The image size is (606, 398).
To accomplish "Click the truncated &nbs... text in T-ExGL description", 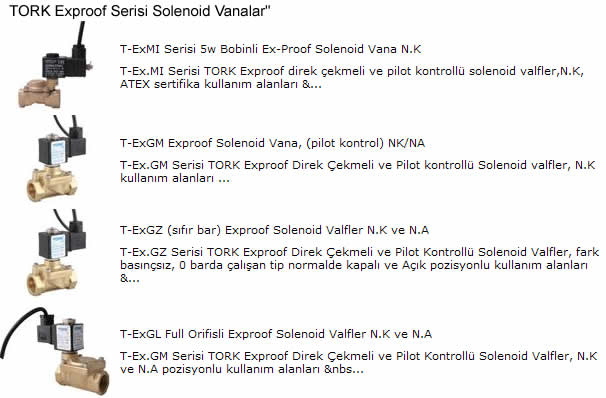I will [344, 369].
